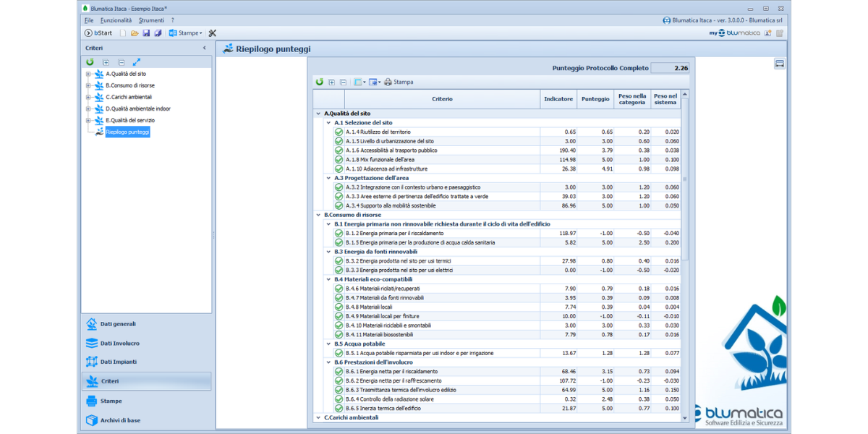Viewport: 868px width, 434px height.
Task: Refresh the score summary table
Action: click(x=320, y=82)
